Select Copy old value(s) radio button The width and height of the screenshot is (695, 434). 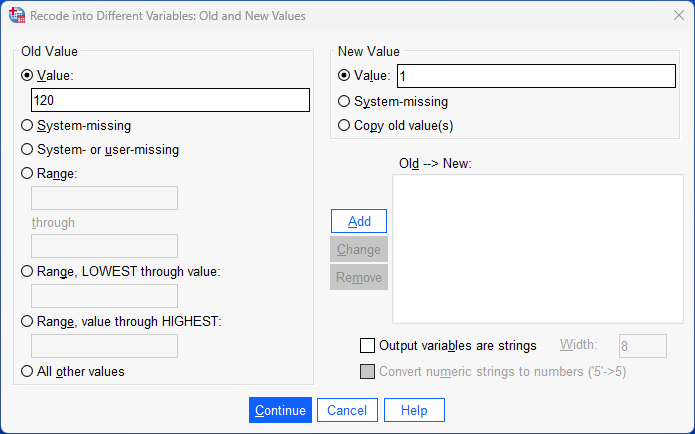point(345,126)
